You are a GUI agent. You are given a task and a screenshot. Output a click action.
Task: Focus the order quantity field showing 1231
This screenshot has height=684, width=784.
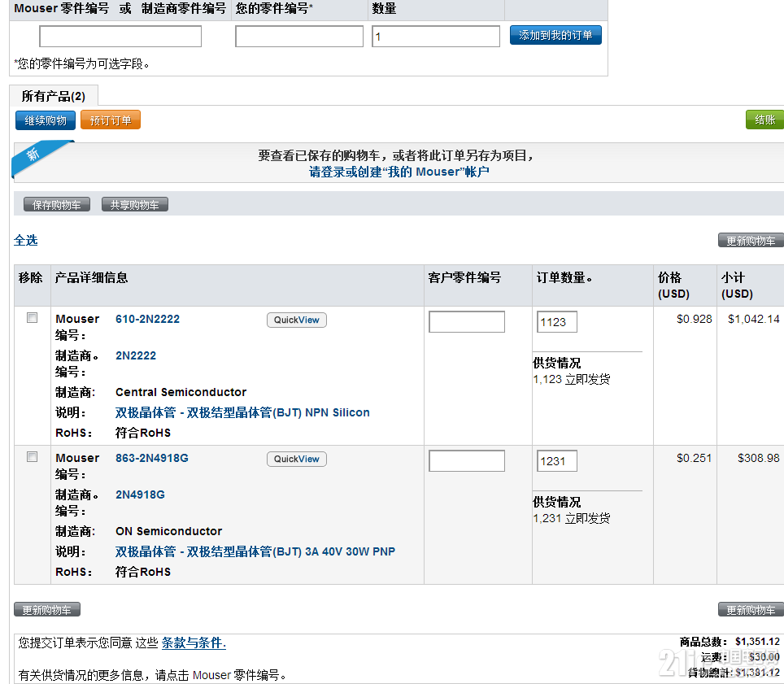point(557,461)
